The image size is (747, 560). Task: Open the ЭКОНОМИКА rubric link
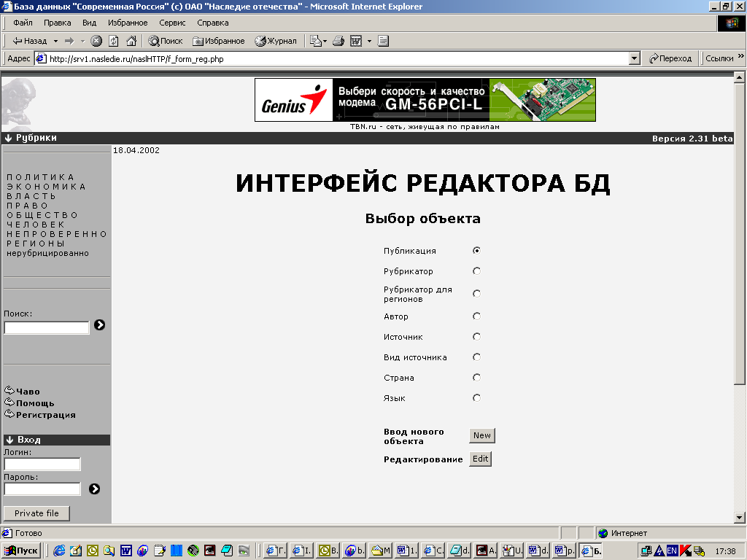[46, 187]
